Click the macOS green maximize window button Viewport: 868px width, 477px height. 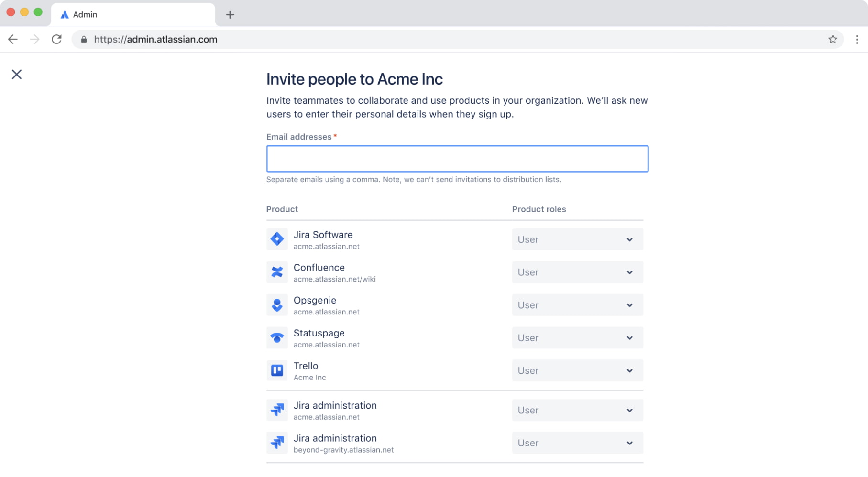[x=38, y=12]
